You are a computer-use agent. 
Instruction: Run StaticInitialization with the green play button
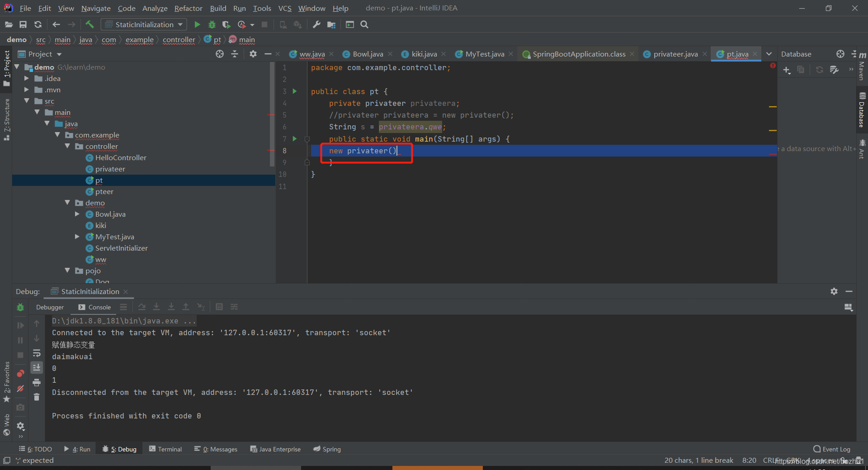pos(197,24)
